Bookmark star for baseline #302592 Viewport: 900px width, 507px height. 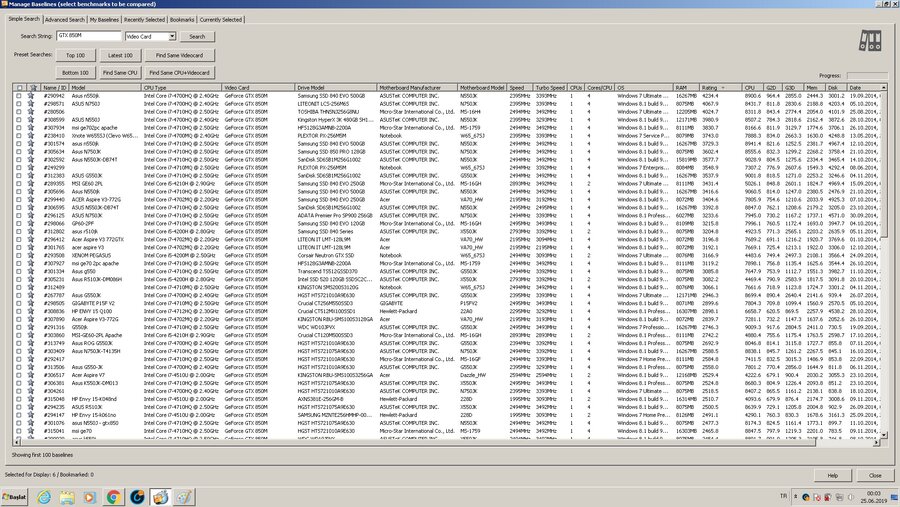31,160
